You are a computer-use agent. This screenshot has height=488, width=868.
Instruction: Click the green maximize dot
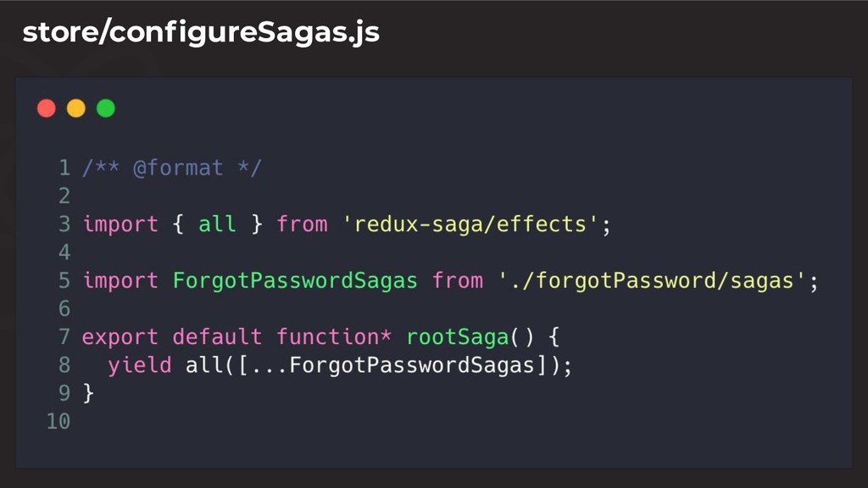tap(106, 108)
